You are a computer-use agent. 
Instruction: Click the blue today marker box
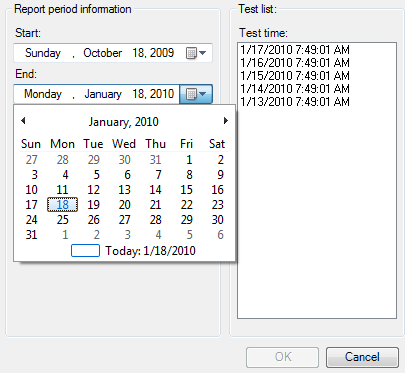tap(85, 251)
